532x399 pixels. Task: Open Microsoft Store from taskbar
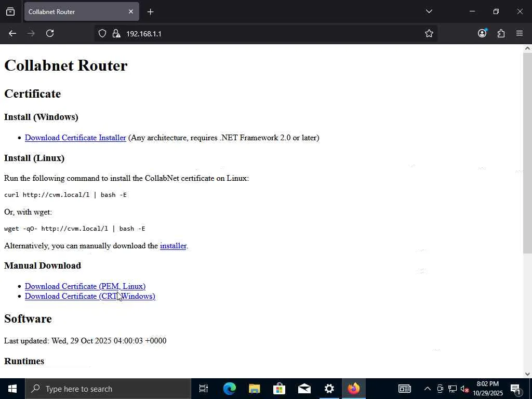click(x=279, y=389)
